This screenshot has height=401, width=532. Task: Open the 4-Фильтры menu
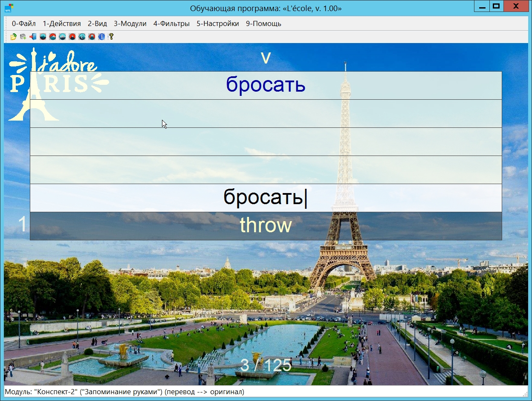[171, 24]
